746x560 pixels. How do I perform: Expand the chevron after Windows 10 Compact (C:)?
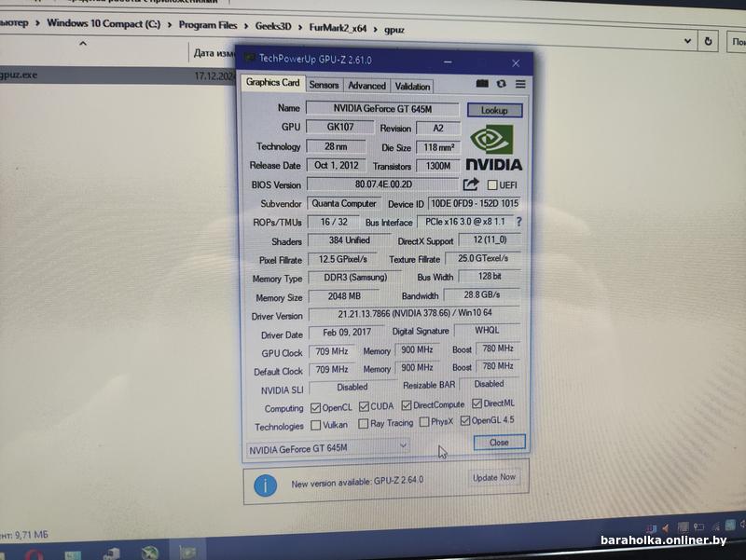pos(170,24)
